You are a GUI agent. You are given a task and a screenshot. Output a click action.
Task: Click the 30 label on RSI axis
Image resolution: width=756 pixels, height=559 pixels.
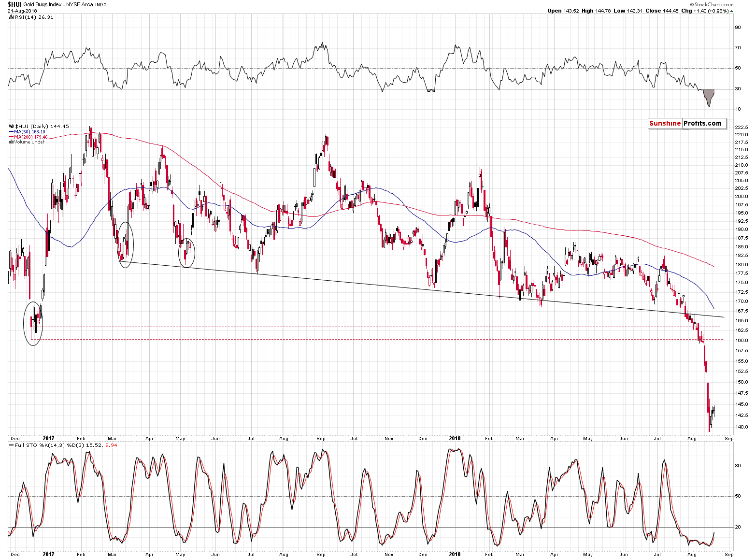(x=738, y=89)
